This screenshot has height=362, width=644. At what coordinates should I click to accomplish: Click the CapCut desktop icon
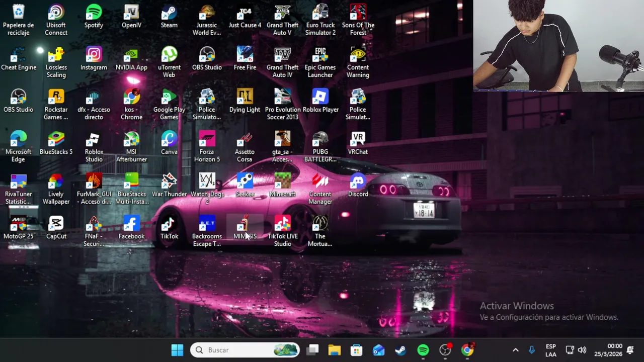pyautogui.click(x=56, y=228)
